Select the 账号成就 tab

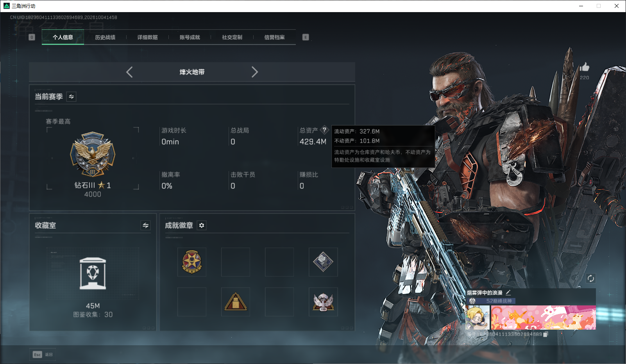pos(190,37)
